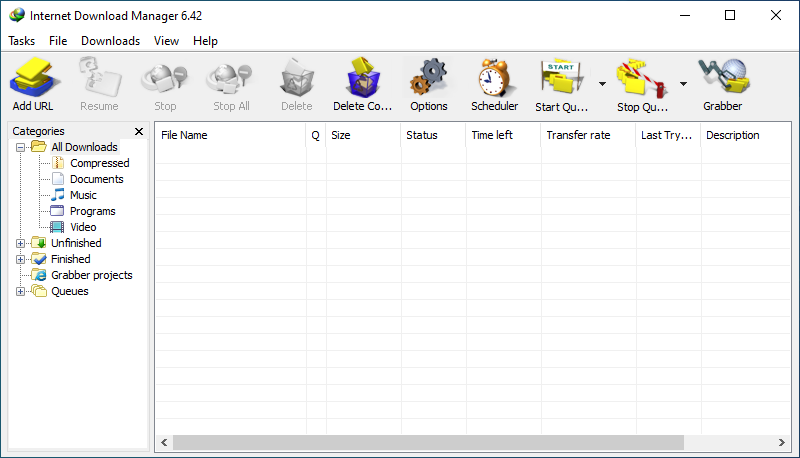800x458 pixels.
Task: Select the All Downloads label
Action: 85,147
